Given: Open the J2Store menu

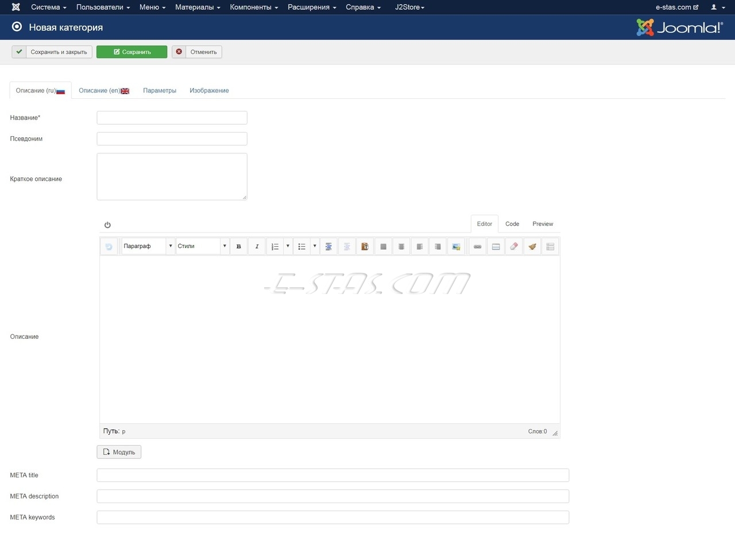Looking at the screenshot, I should pos(409,7).
